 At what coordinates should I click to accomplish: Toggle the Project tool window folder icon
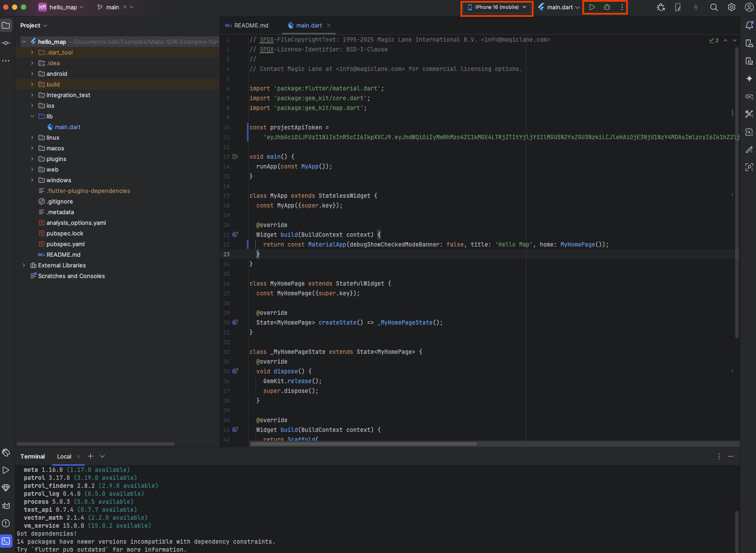[6, 25]
